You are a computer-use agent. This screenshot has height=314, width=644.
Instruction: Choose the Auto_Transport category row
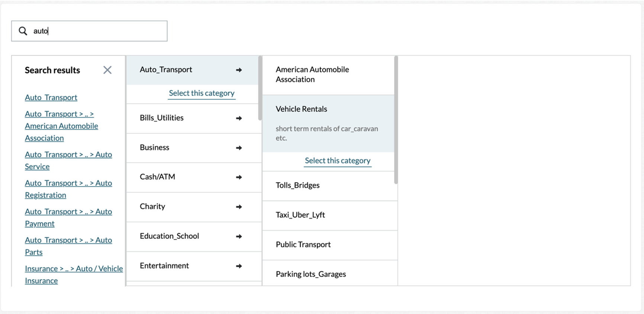(192, 70)
